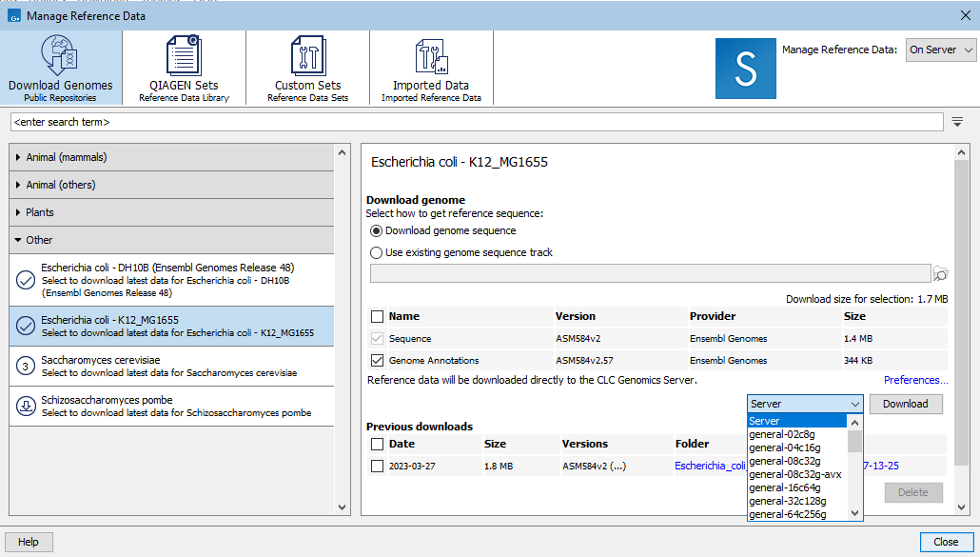
Task: Click the blue S server logo
Action: (746, 69)
